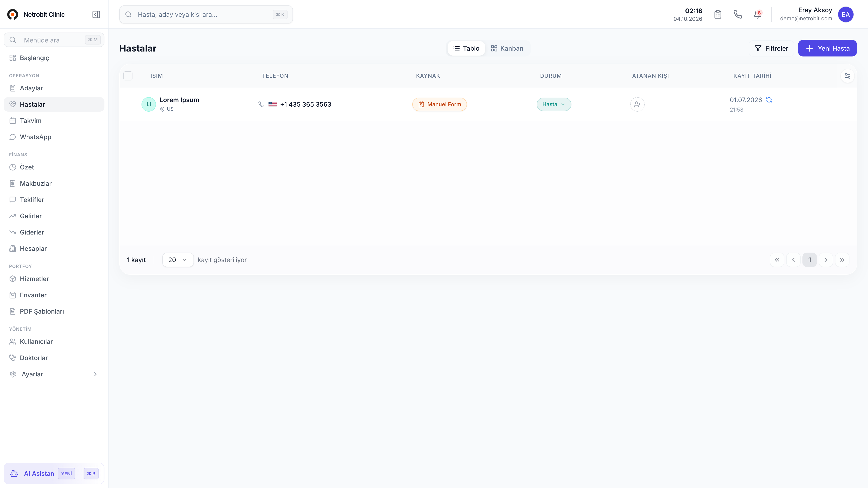This screenshot has height=488, width=868.
Task: Open Teklifler in sidebar
Action: pyautogui.click(x=54, y=200)
